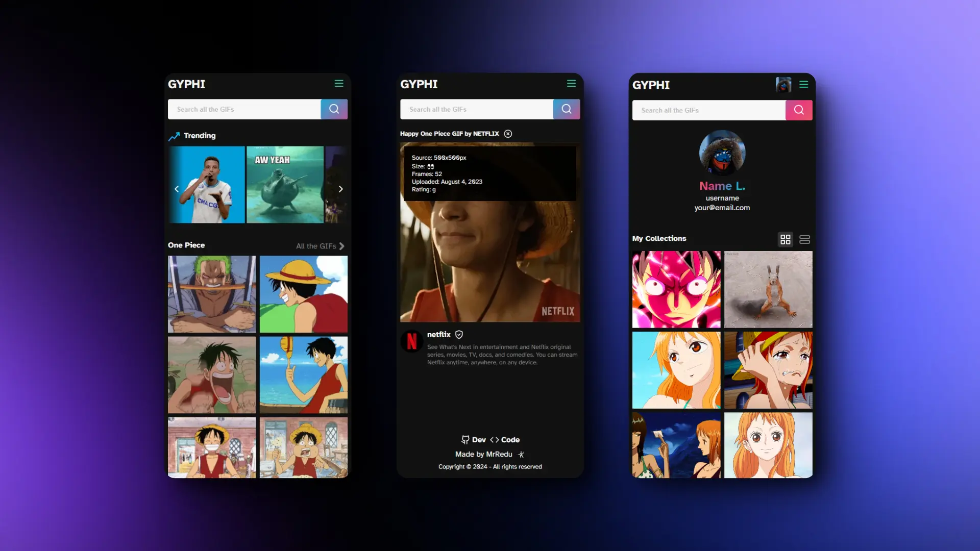
Task: Click GYPHI logo in left screen
Action: click(187, 84)
